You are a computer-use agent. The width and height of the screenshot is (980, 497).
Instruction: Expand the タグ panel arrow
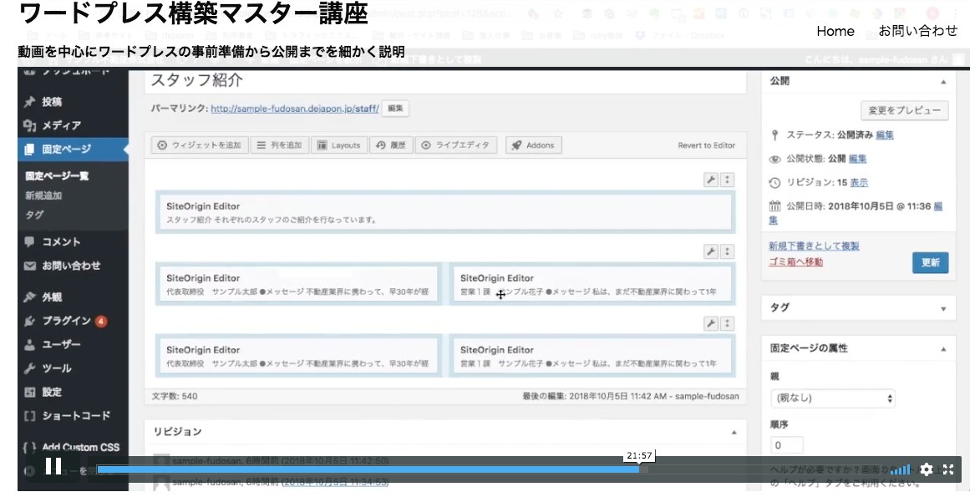943,309
